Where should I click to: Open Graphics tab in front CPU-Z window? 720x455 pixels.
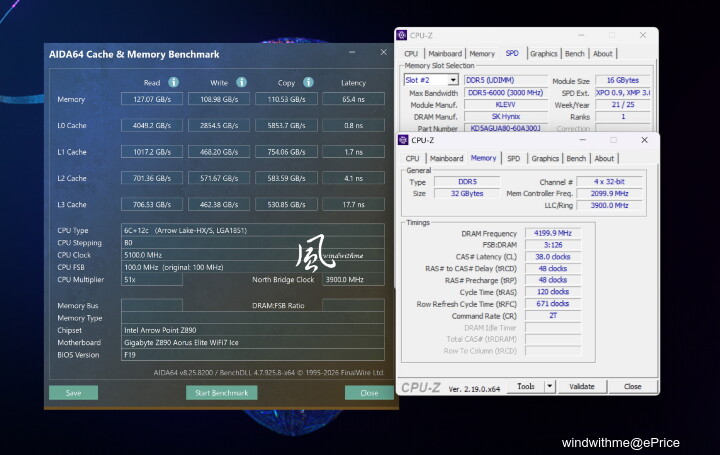pyautogui.click(x=545, y=158)
